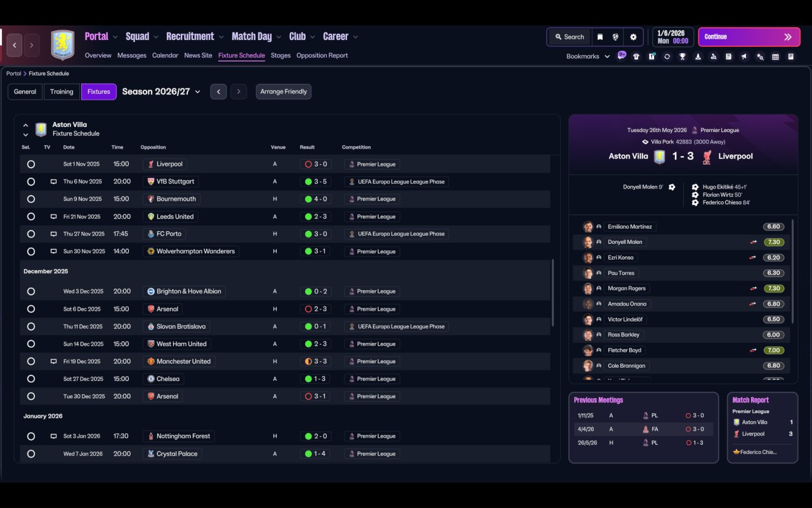Click the training cone icon in bookmarks bar
This screenshot has width=812, height=508.
pyautogui.click(x=698, y=57)
